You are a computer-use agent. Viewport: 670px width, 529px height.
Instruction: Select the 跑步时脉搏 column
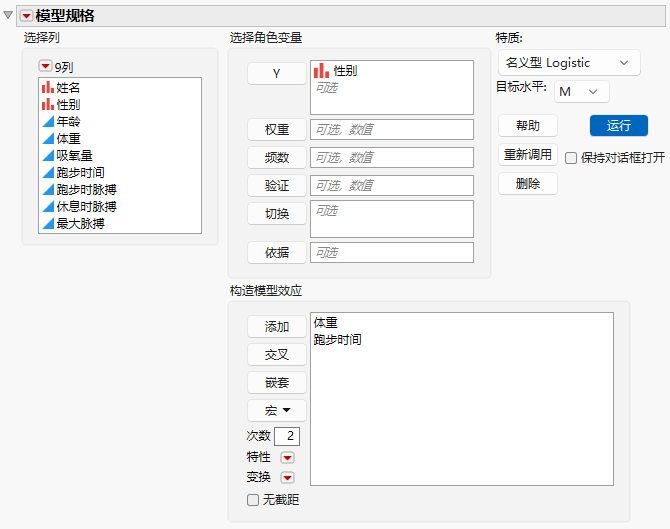pyautogui.click(x=120, y=190)
